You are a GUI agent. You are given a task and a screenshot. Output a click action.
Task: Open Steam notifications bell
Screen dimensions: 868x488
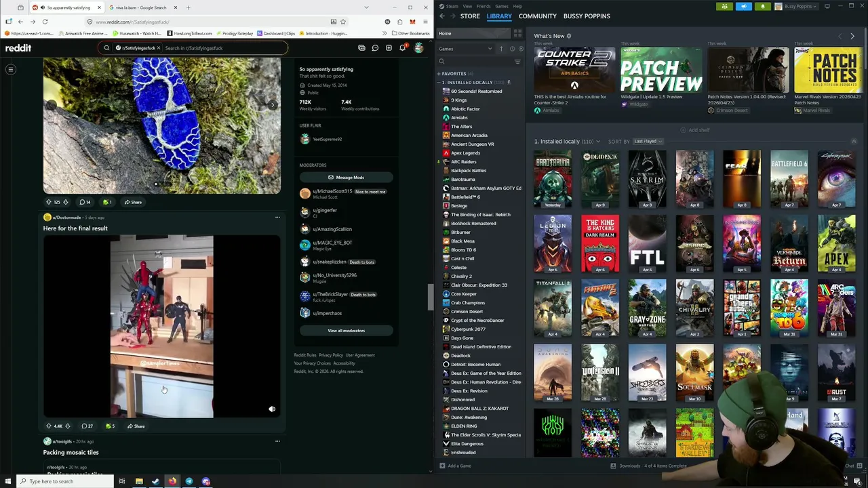coord(763,6)
